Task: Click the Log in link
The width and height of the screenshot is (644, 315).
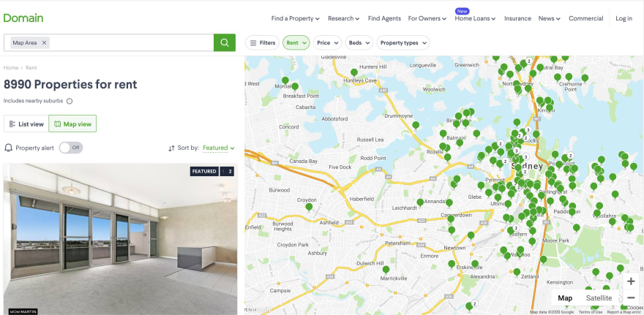Action: point(624,18)
